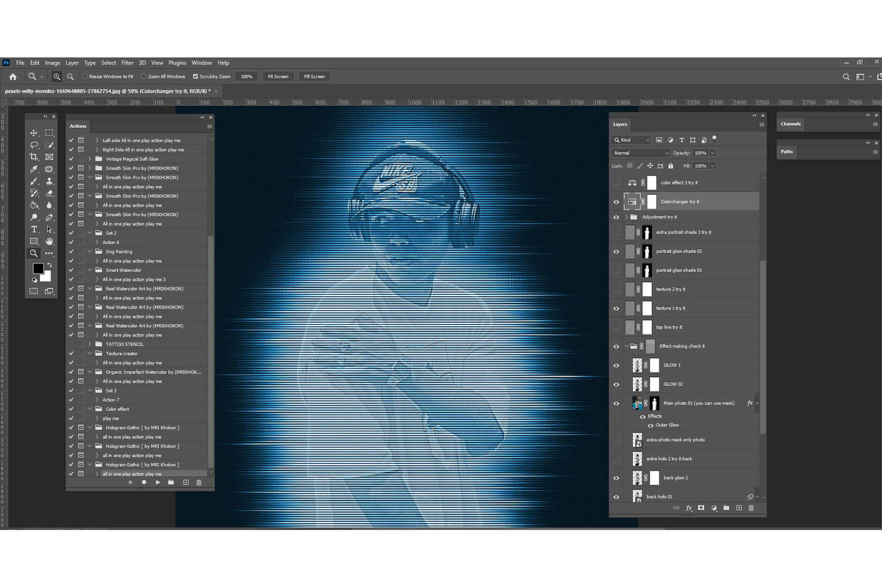Viewport: 882px width, 588px height.
Task: Show the extra photo mask only photo layer
Action: click(617, 440)
